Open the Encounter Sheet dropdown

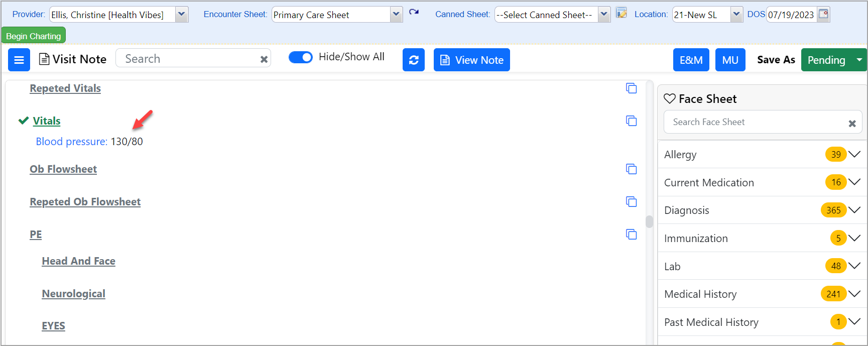pyautogui.click(x=396, y=15)
